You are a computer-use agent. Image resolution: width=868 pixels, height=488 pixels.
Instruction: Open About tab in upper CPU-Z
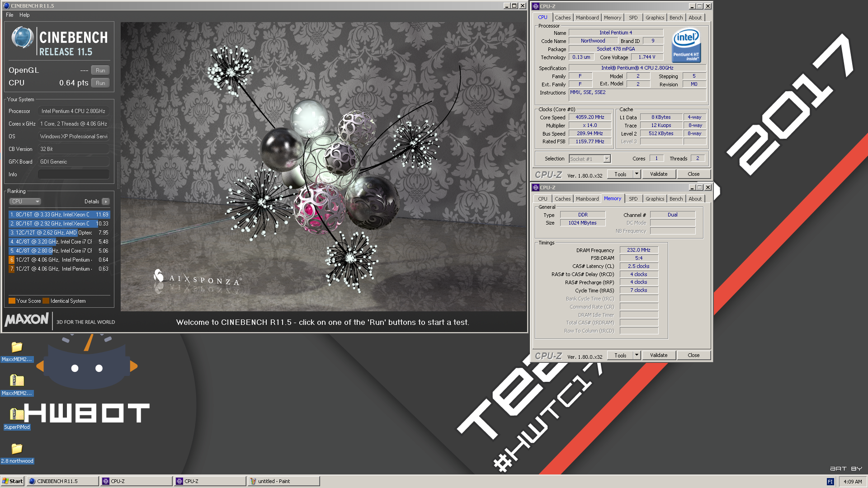pyautogui.click(x=695, y=18)
